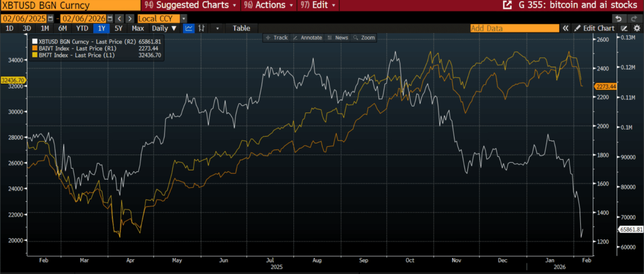This screenshot has width=644, height=274.
Task: Click the pop-out chart icon beside G 355
Action: (506, 5)
